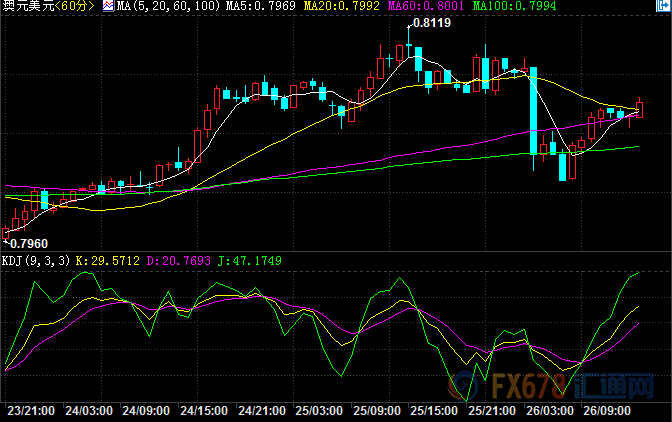This screenshot has height=422, width=672.
Task: Click the candlestick at the 0.8119 high
Action: click(409, 43)
